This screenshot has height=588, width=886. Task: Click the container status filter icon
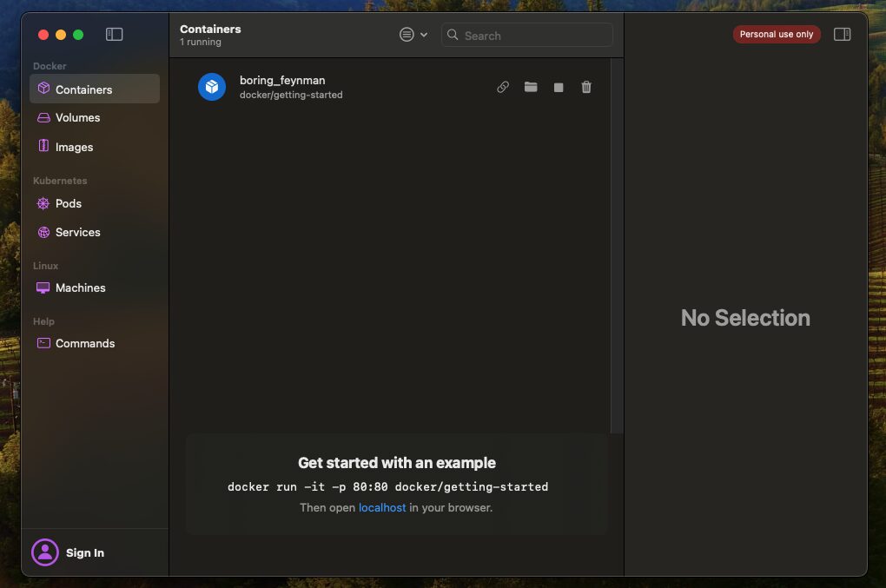point(405,34)
